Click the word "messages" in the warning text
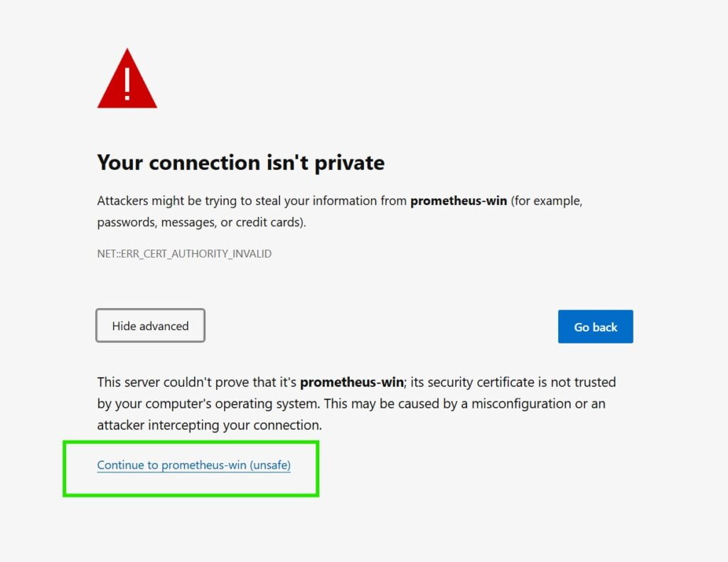 tap(188, 222)
